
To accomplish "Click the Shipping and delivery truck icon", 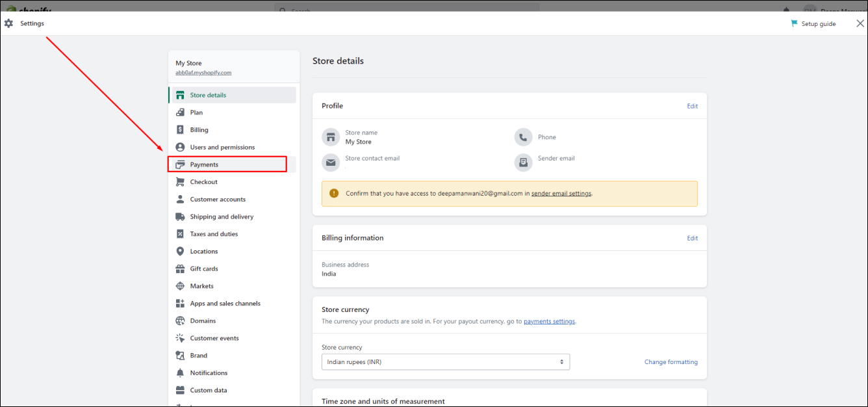I will (181, 217).
